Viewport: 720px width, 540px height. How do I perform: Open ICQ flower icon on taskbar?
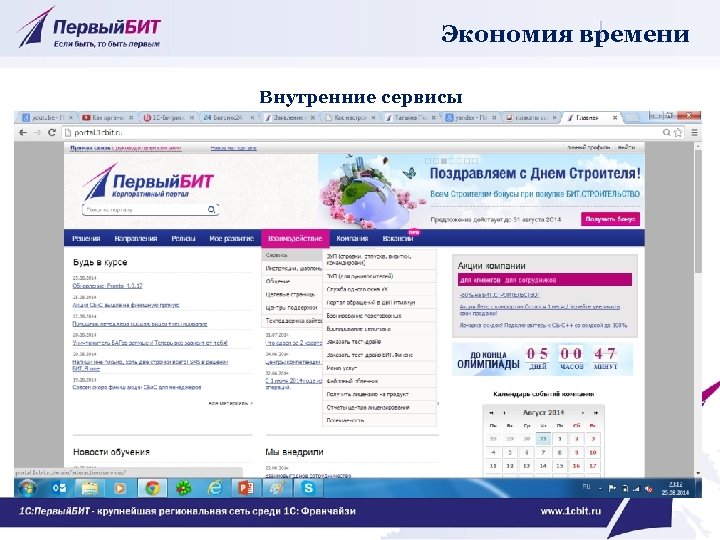click(183, 488)
